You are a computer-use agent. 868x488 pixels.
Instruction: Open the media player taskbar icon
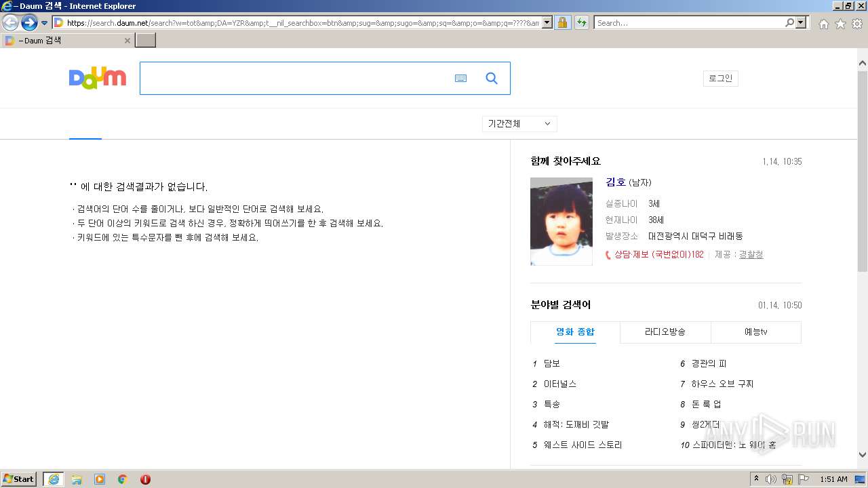tap(100, 479)
